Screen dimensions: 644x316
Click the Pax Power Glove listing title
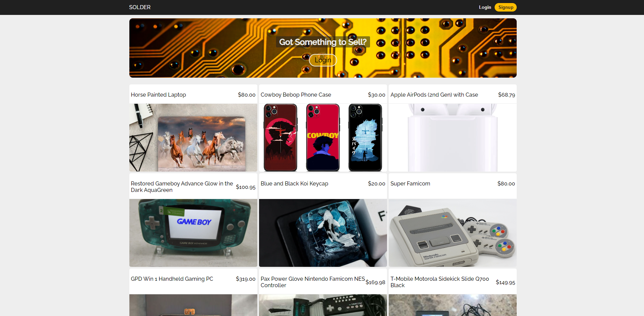coord(312,282)
